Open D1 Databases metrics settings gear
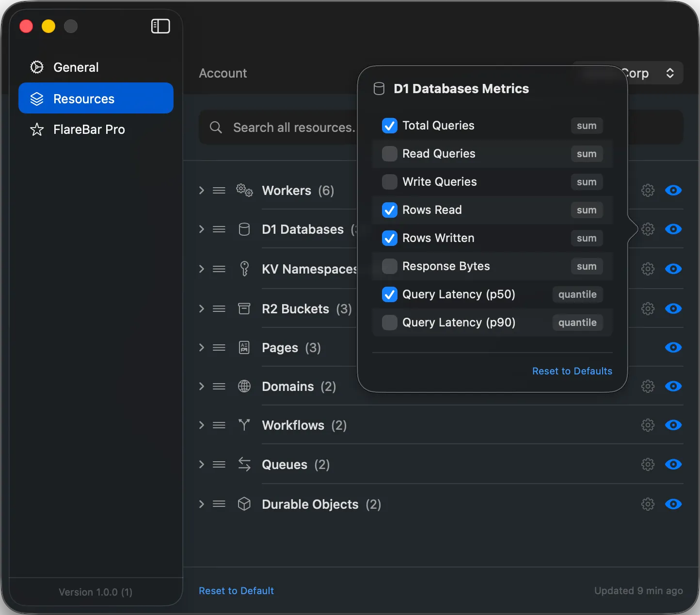 tap(648, 229)
